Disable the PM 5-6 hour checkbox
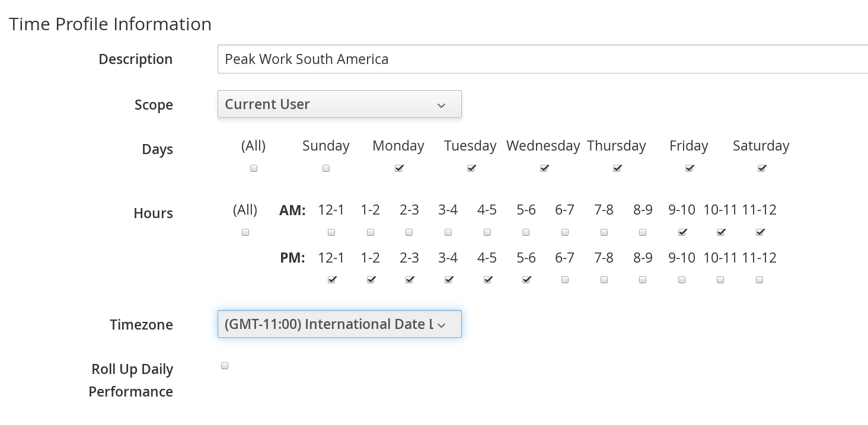The width and height of the screenshot is (868, 425). tap(526, 280)
